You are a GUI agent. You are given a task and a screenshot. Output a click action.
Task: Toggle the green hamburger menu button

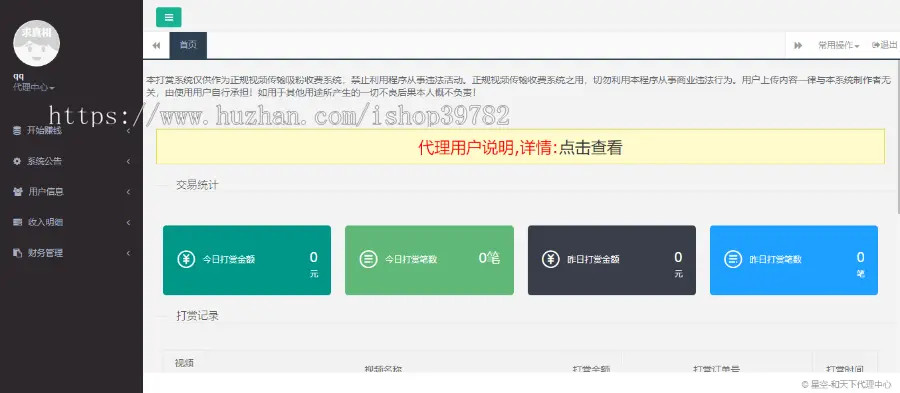pyautogui.click(x=169, y=17)
